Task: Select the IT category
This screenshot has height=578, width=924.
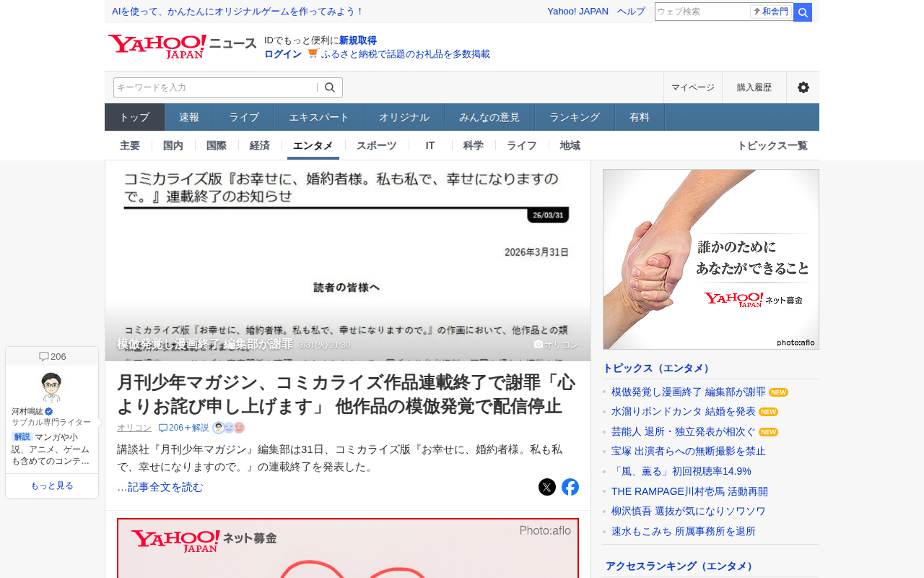Action: (x=430, y=145)
